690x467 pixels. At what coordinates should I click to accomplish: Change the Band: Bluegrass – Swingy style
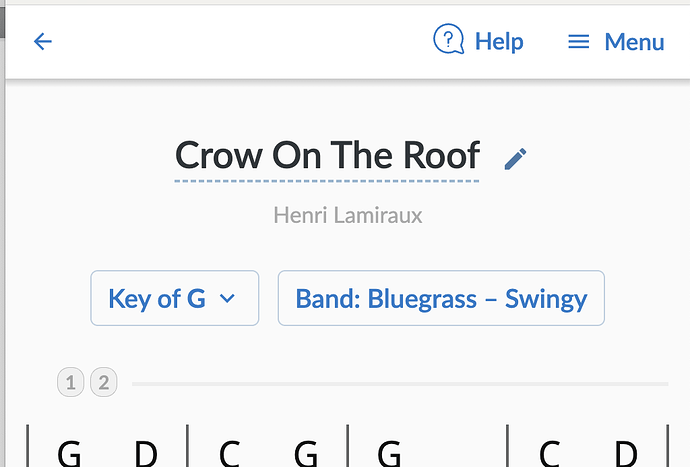441,298
